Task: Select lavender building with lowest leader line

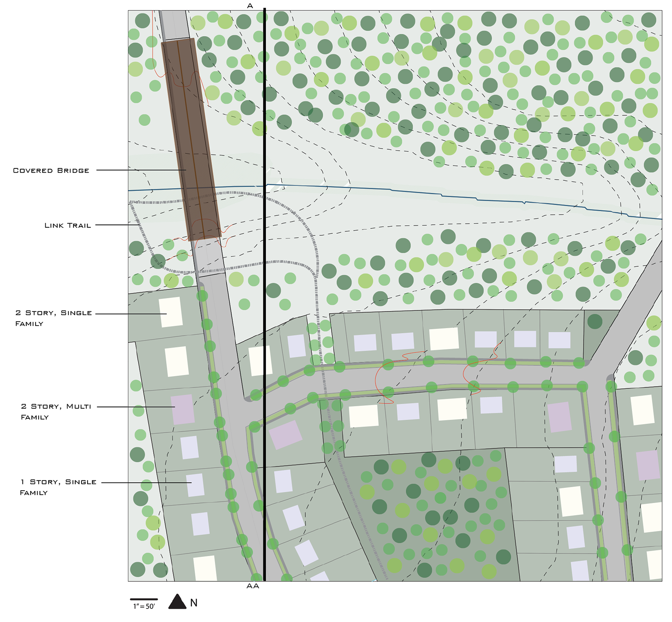Action: point(195,485)
